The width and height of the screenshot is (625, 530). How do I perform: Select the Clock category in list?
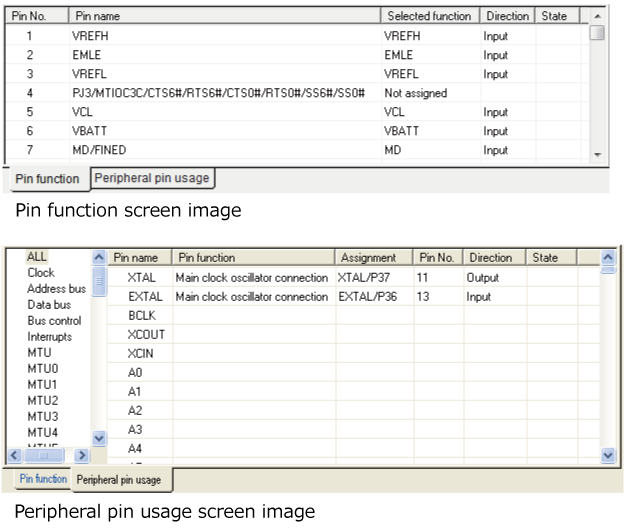click(41, 273)
